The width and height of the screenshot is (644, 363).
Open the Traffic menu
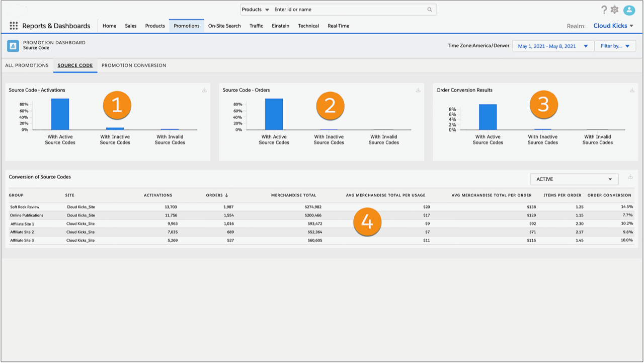256,26
